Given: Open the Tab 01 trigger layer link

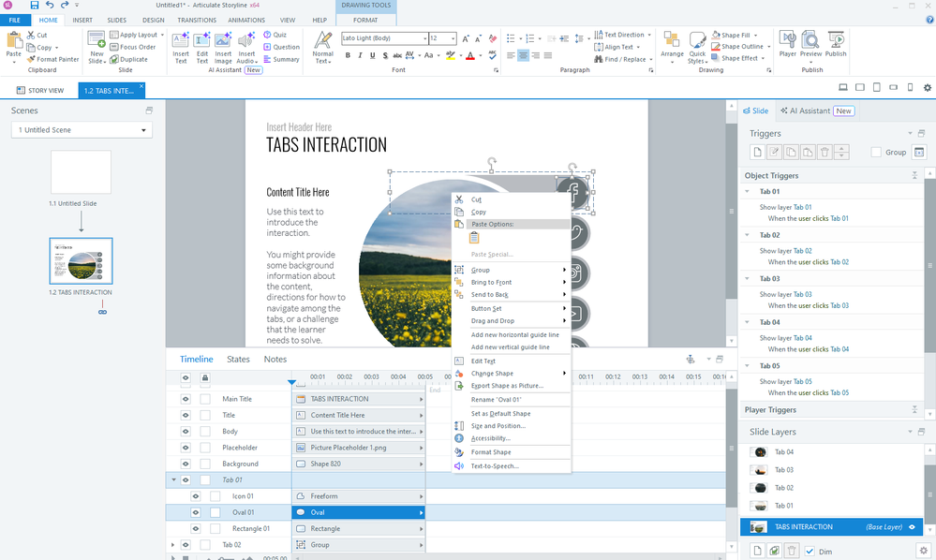Looking at the screenshot, I should pyautogui.click(x=802, y=207).
